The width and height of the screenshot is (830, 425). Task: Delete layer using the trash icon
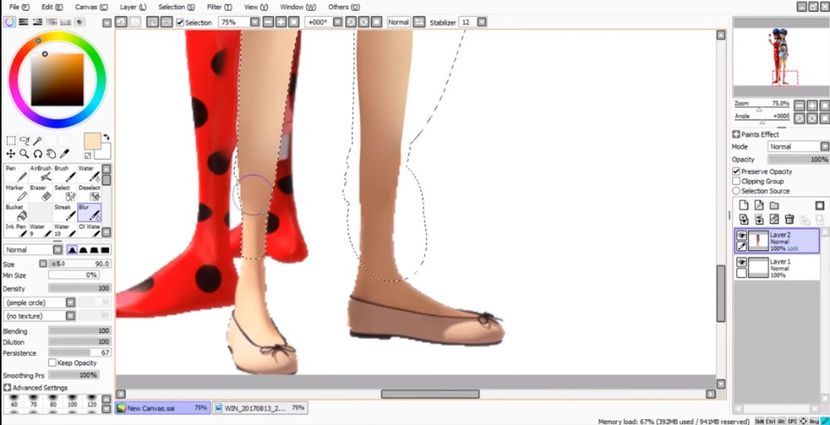coord(789,219)
